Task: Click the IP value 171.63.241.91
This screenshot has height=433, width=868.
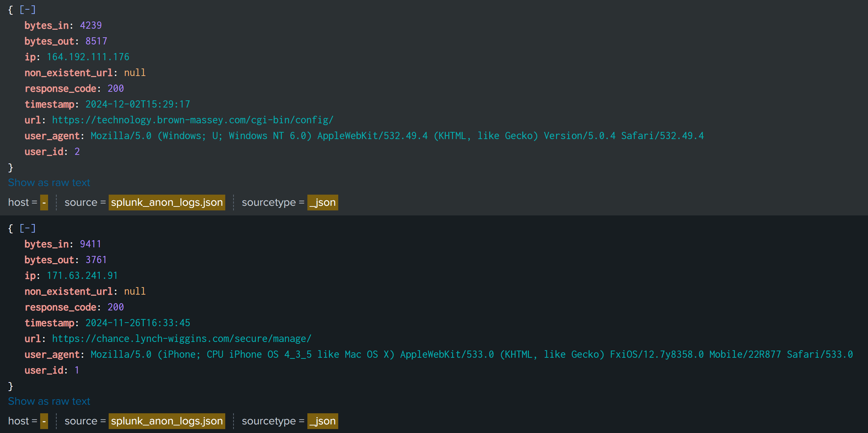Action: click(x=82, y=276)
